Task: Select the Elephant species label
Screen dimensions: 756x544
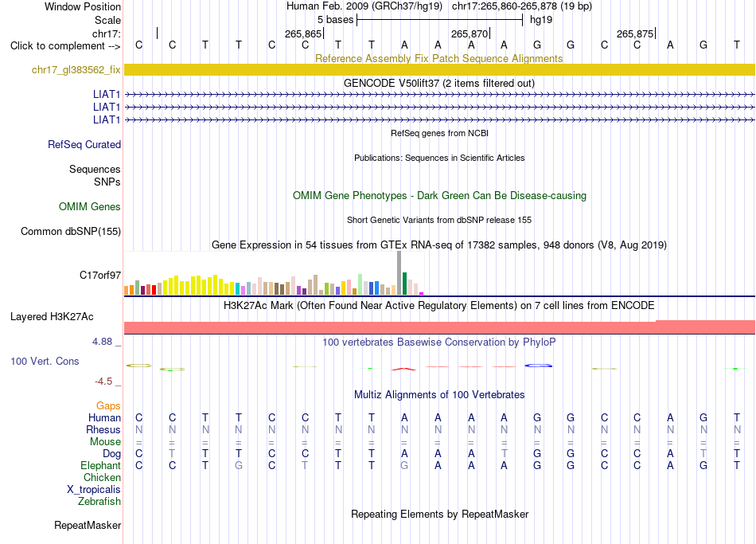Action: click(100, 465)
